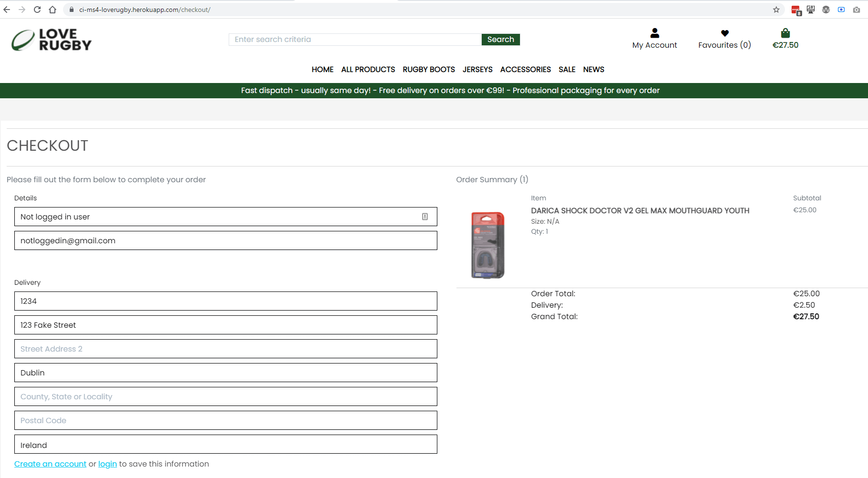Click the padlock site info icon
The width and height of the screenshot is (868, 478).
tap(72, 10)
